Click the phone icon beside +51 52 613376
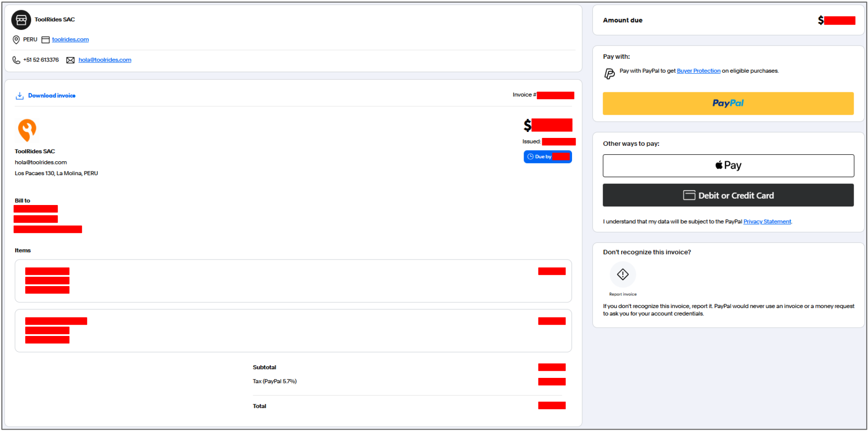Viewport: 868px width, 431px height. tap(16, 60)
